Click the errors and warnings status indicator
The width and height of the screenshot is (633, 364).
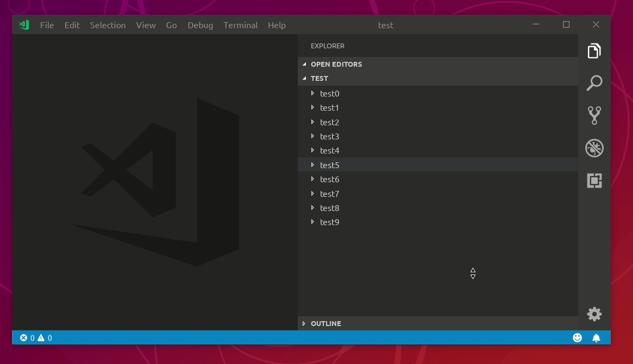(35, 337)
